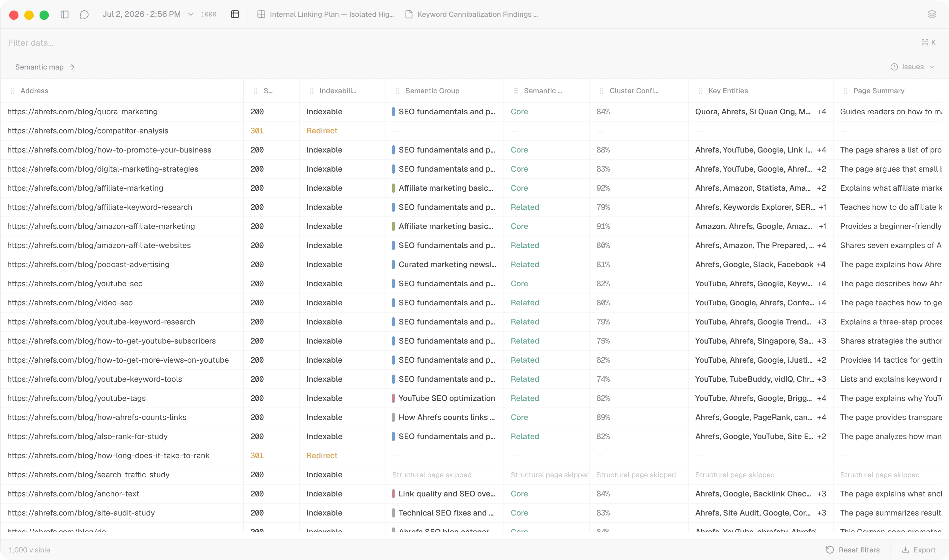
Task: Click red color tag in youtube-tags row
Action: click(393, 398)
